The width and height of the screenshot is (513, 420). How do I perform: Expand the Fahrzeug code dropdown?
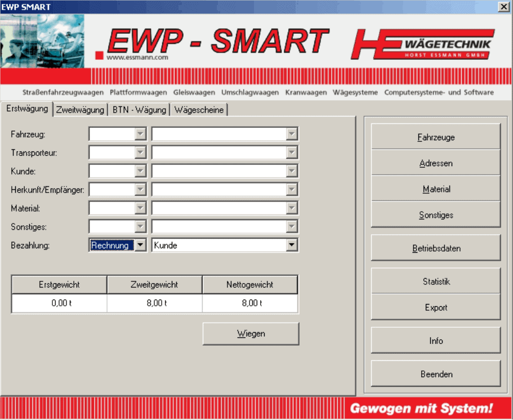tap(140, 134)
